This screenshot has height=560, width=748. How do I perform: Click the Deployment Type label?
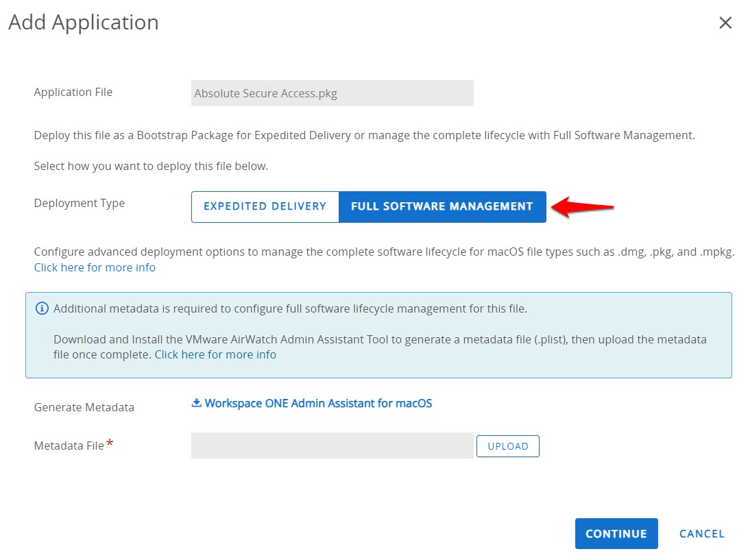click(80, 203)
